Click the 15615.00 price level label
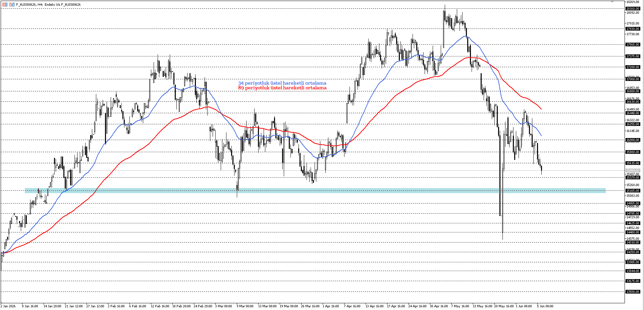This screenshot has width=644, height=310. click(633, 163)
